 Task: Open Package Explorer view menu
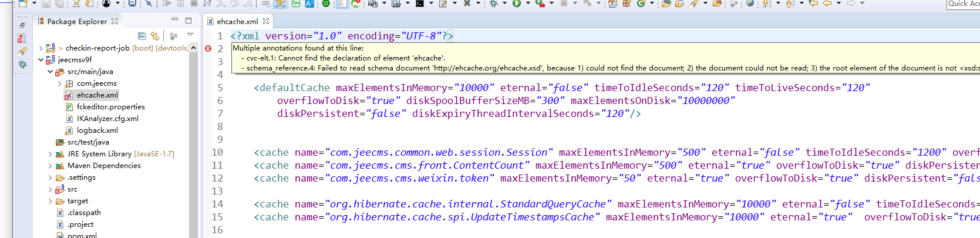190,35
